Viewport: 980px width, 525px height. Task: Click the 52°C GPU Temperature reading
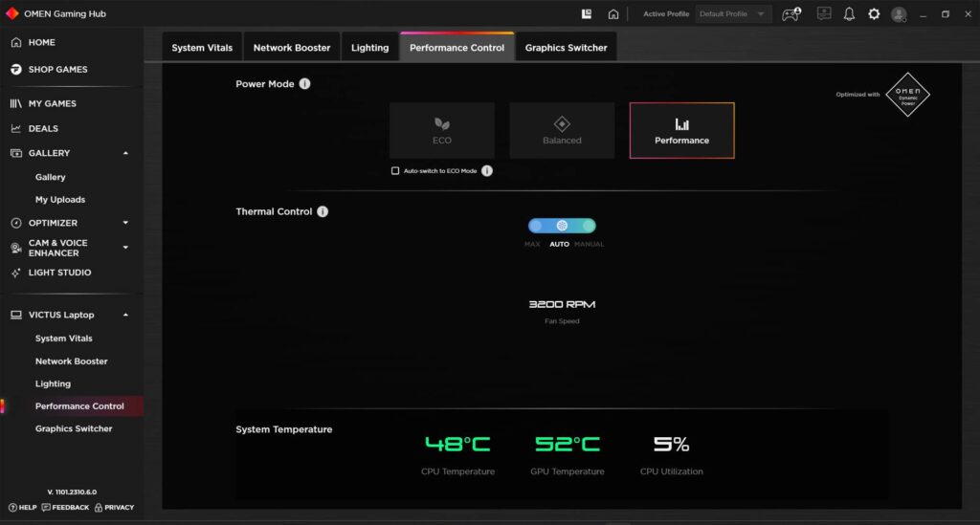point(567,444)
